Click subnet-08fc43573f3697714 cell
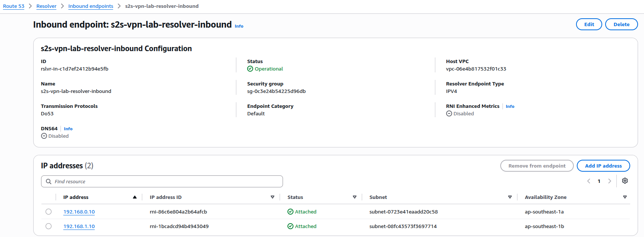 (403, 226)
